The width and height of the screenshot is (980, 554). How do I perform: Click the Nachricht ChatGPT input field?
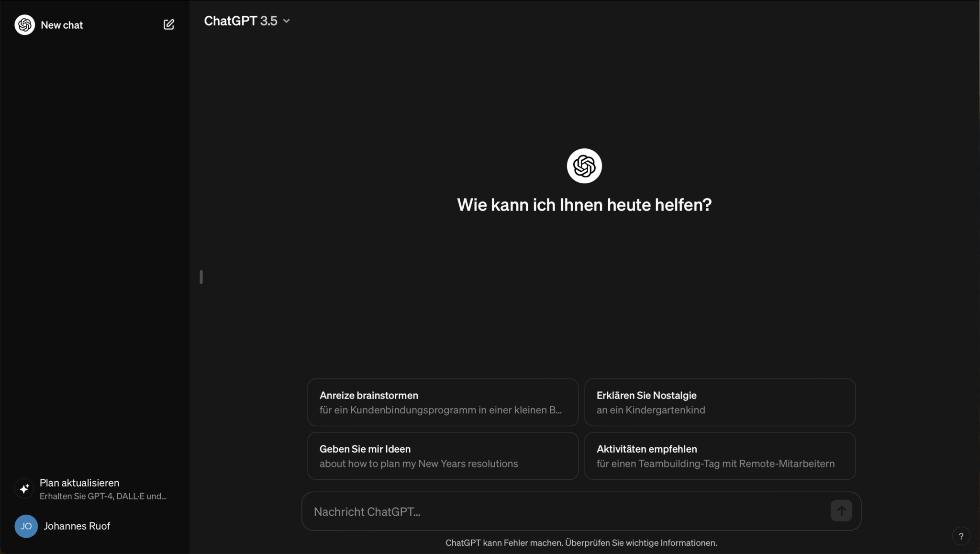[x=526, y=511]
